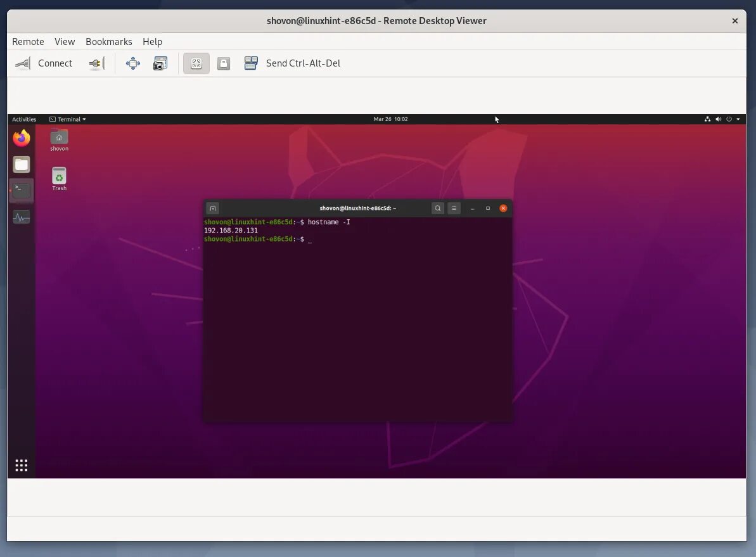
Task: Toggle the scaling button in toolbar
Action: 196,63
